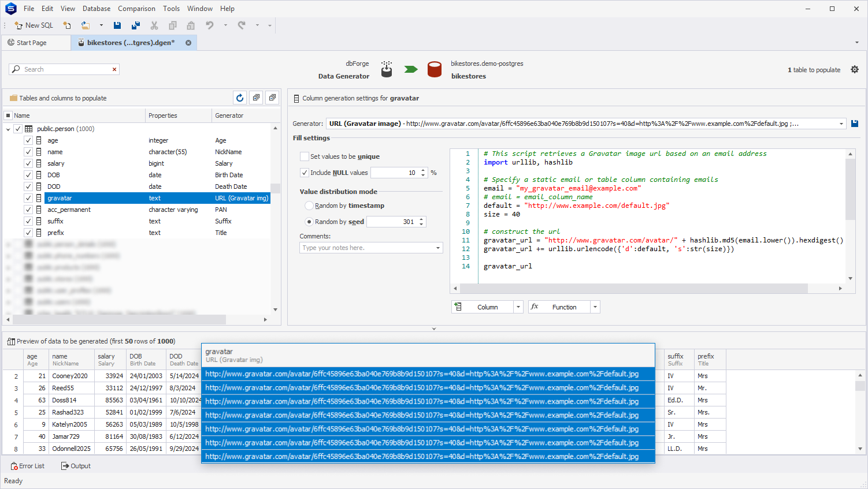
Task: Click the Function insert button
Action: [559, 307]
